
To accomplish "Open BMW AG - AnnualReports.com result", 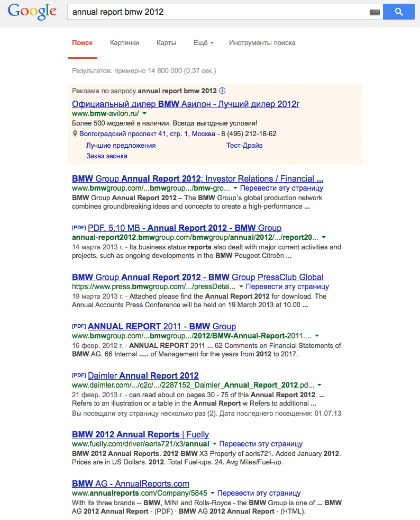I will click(131, 484).
